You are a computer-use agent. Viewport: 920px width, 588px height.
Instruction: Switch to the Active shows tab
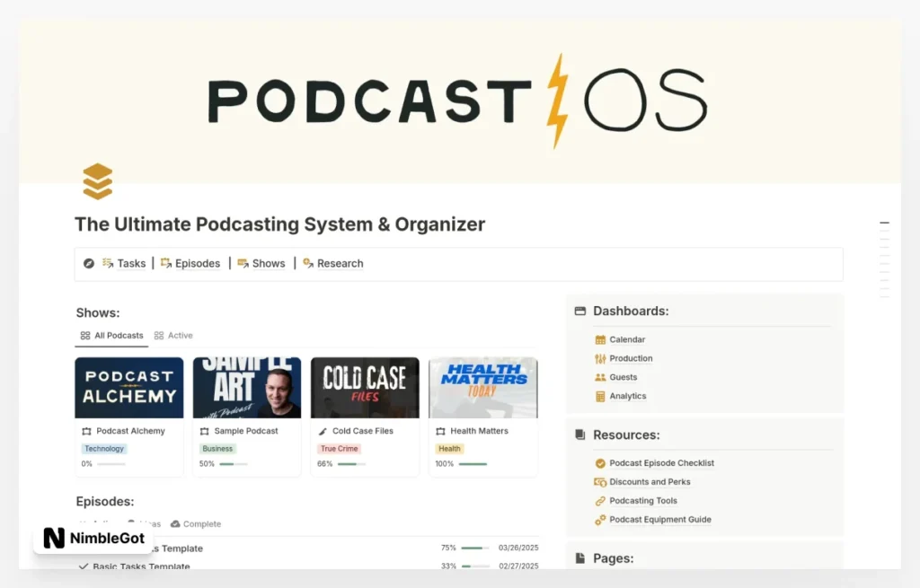click(x=173, y=336)
